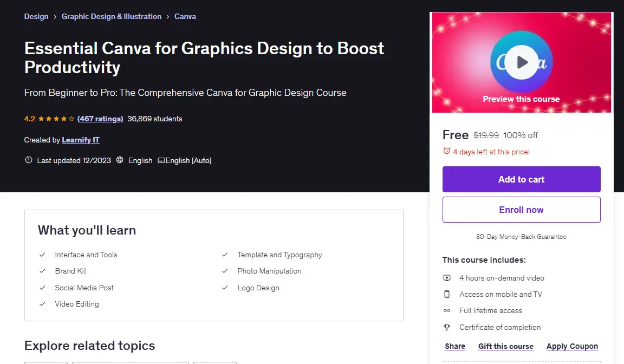Open Learnify IT instructor profile
The height and width of the screenshot is (364, 624).
(81, 140)
